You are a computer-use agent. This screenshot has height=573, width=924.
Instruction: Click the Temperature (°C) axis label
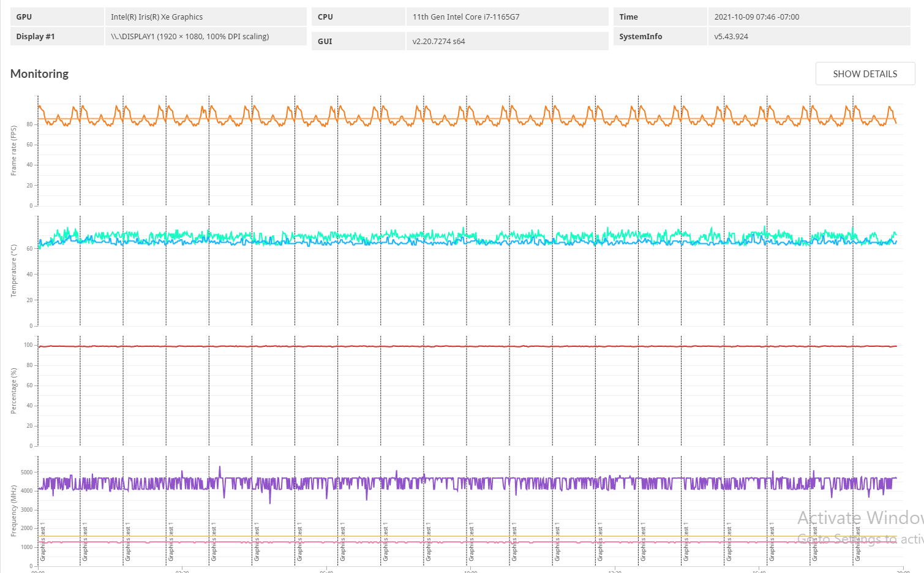pos(13,271)
